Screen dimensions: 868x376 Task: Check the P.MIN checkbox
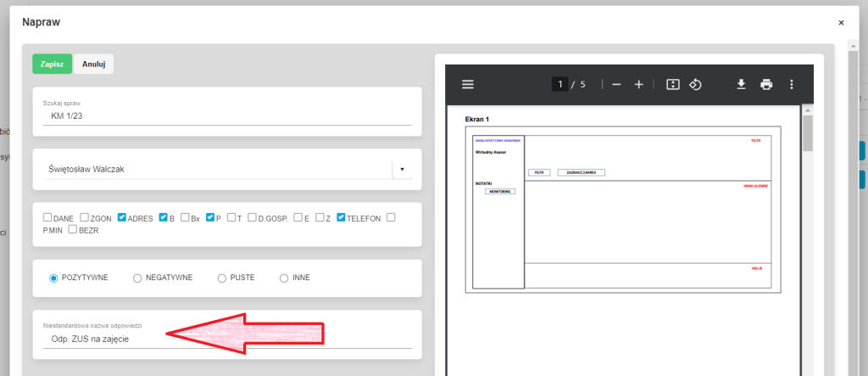pos(391,217)
